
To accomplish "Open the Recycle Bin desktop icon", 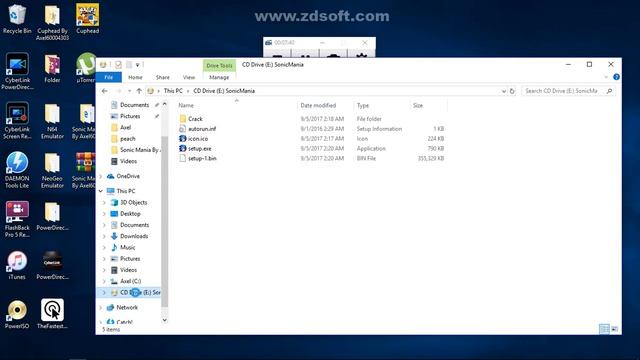I will (x=17, y=19).
